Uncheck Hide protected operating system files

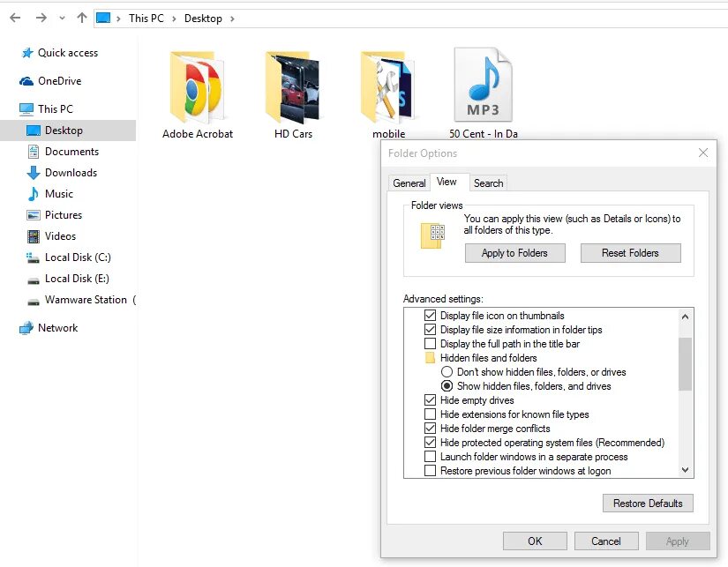point(430,442)
